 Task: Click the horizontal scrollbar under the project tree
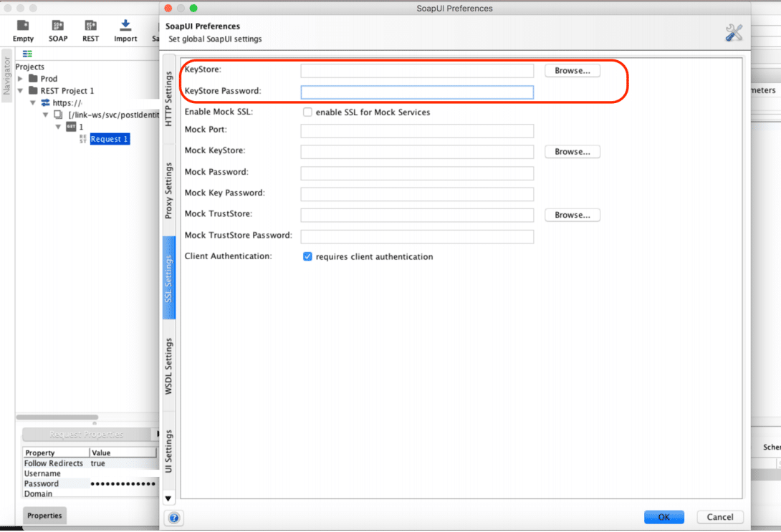(57, 417)
